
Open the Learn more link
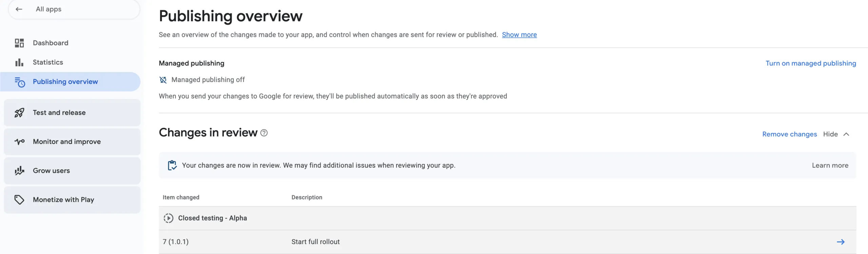point(830,165)
